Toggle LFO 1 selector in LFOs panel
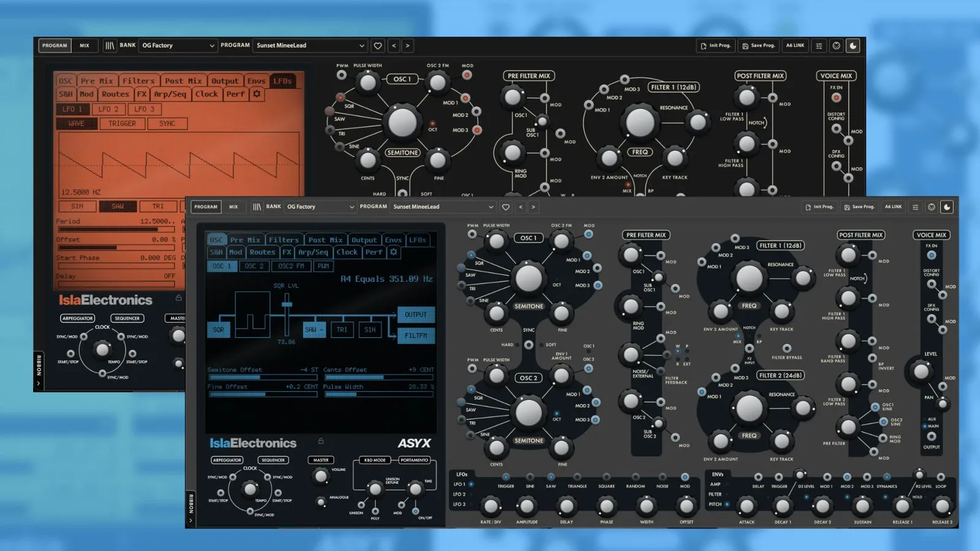 472,484
